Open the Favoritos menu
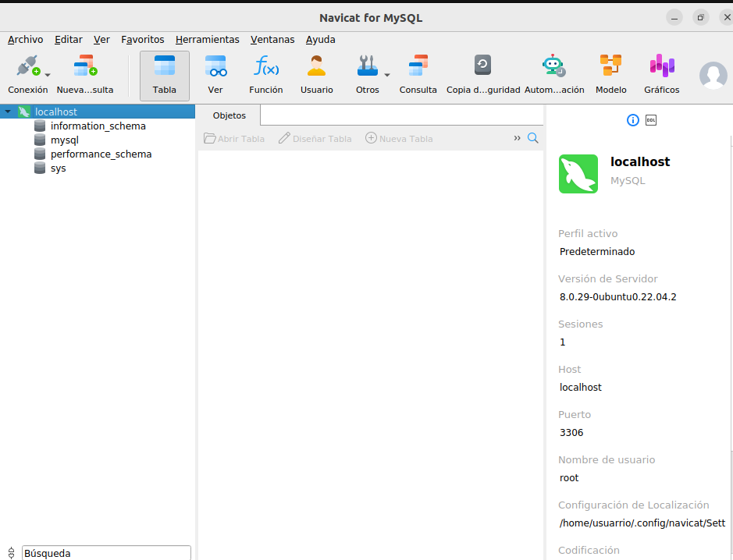733x560 pixels. tap(143, 39)
